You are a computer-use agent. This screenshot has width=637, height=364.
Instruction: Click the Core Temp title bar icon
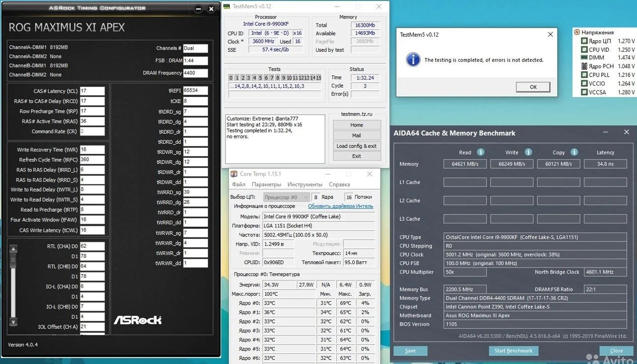(234, 174)
